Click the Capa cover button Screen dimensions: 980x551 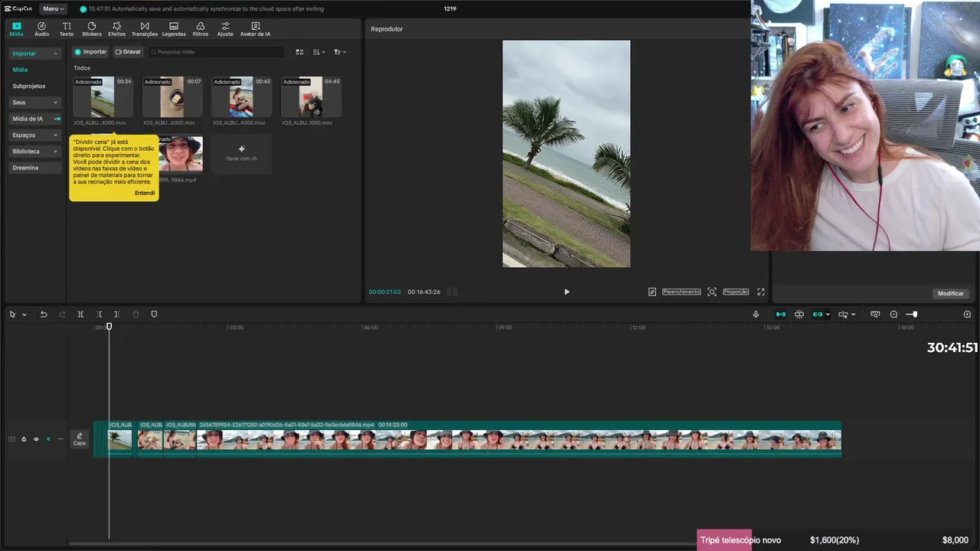(x=80, y=439)
